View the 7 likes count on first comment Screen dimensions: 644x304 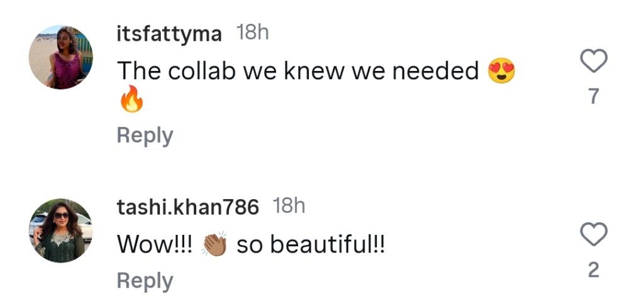pos(592,97)
